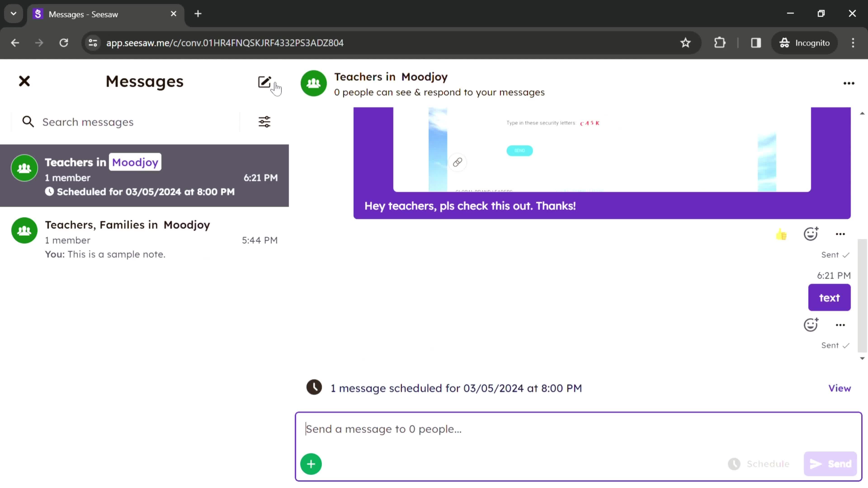Click the scheduled message clock indicator

(314, 388)
